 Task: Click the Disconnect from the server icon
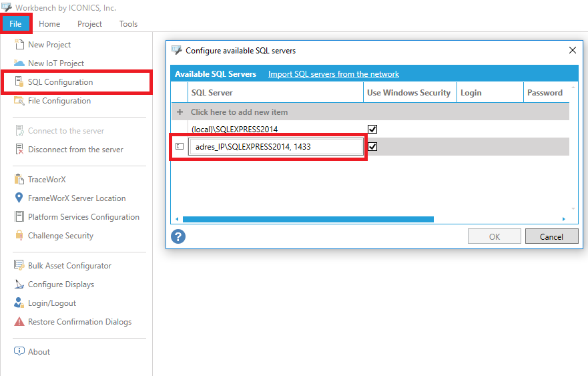[19, 149]
